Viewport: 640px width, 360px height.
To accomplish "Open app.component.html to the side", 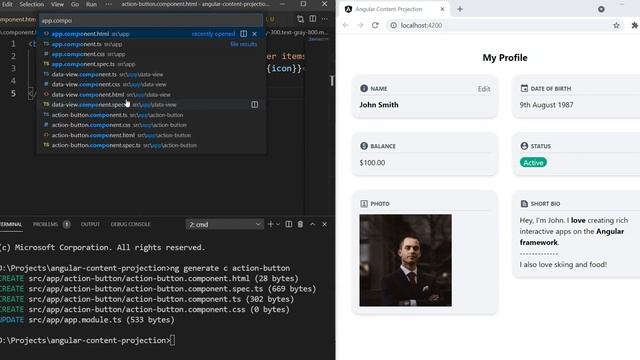I will coord(244,34).
